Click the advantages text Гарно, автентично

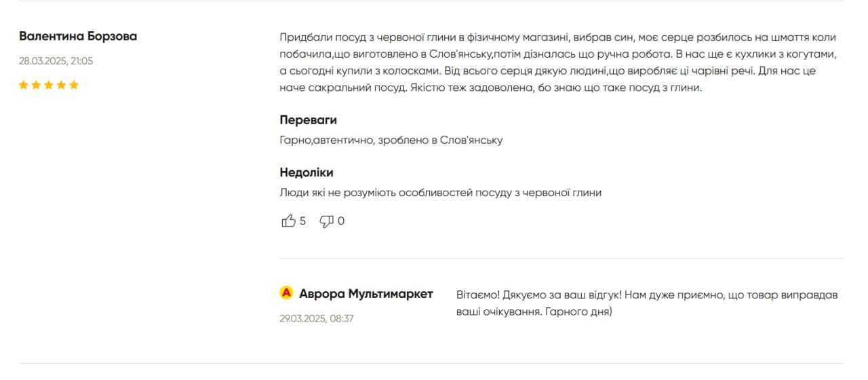[391, 140]
